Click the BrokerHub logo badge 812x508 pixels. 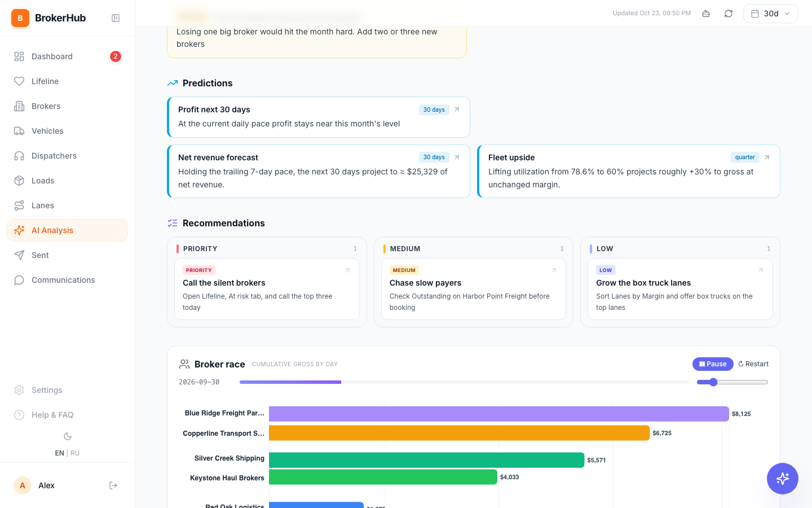pos(20,18)
